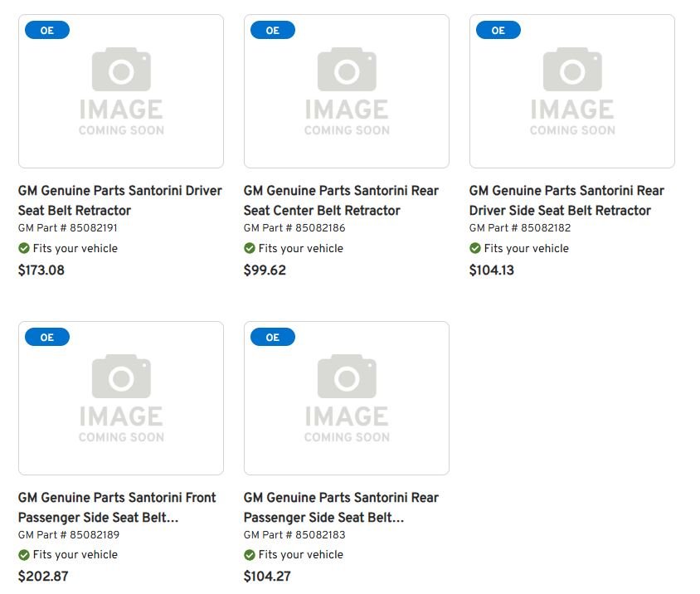
Task: Click the $202.87 price
Action: point(43,577)
